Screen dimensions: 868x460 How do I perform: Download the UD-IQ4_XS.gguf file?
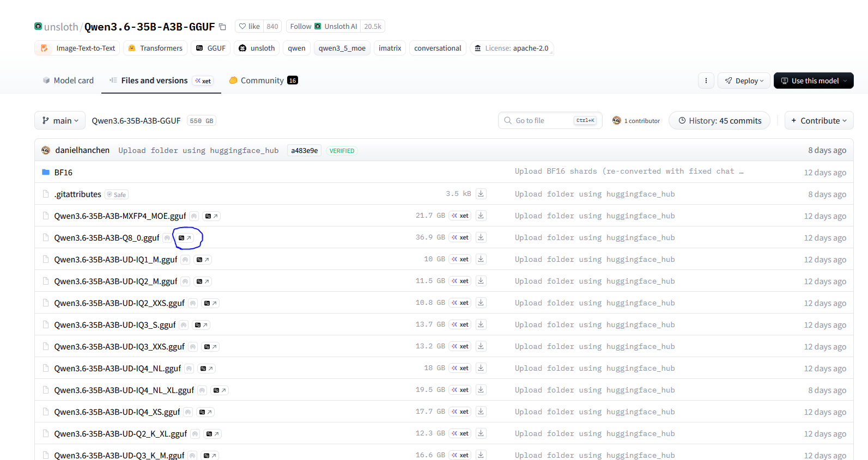click(481, 412)
